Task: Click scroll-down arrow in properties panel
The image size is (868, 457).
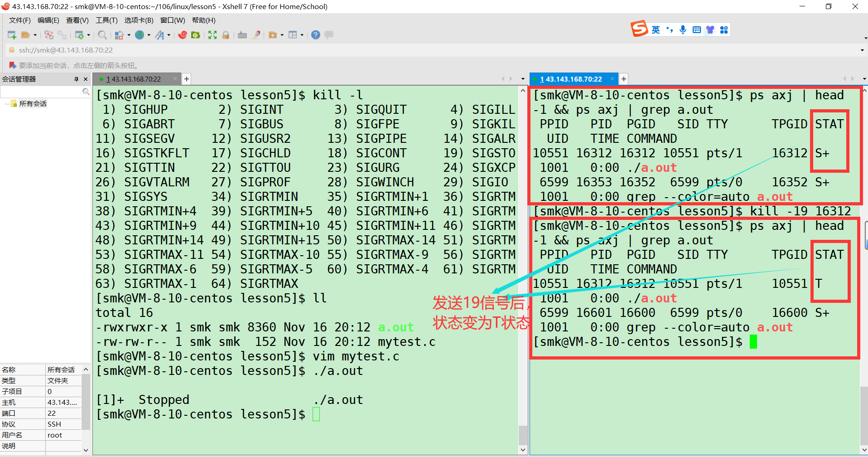Action: click(x=86, y=450)
